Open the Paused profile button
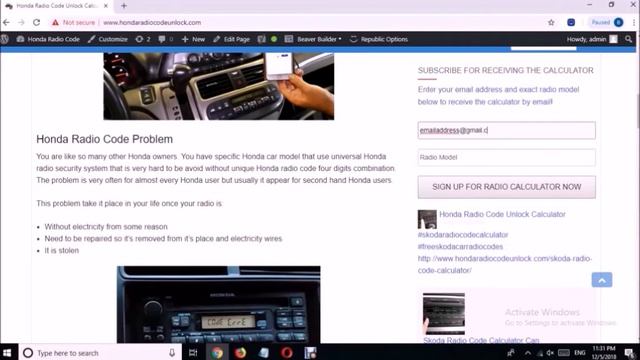Viewport: 640px width, 360px height. point(607,22)
